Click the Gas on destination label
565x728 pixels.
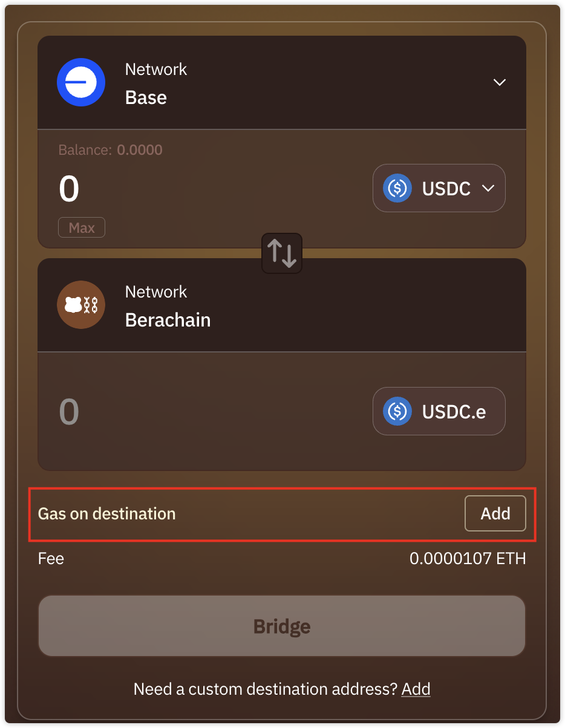(x=107, y=514)
